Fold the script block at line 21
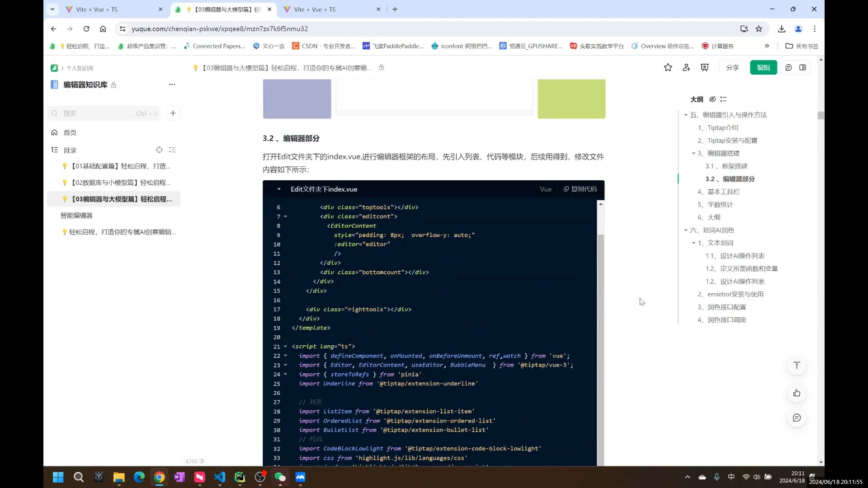The width and height of the screenshot is (868, 488). point(285,347)
